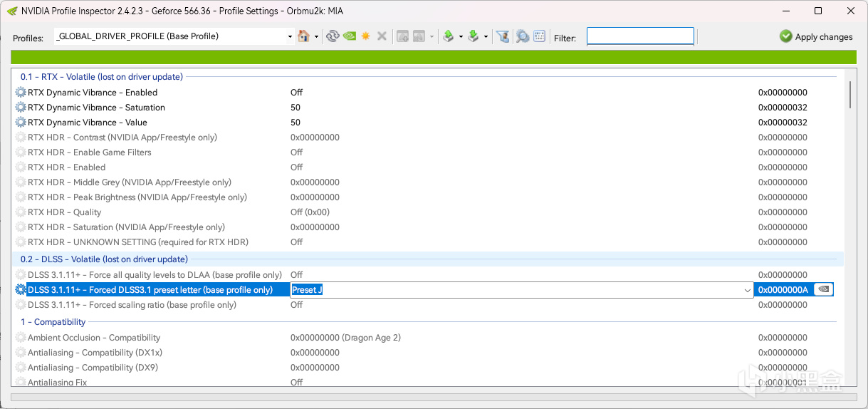Click the NVIDIA Profile Inspector title bar icon
This screenshot has height=409, width=868.
(x=12, y=11)
